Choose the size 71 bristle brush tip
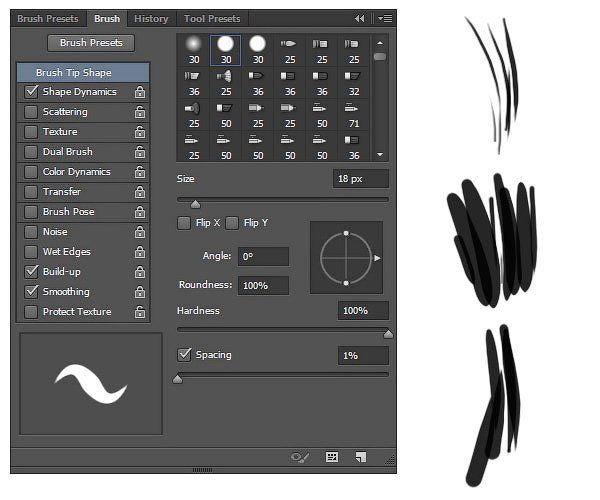The image size is (600, 500). 354,114
